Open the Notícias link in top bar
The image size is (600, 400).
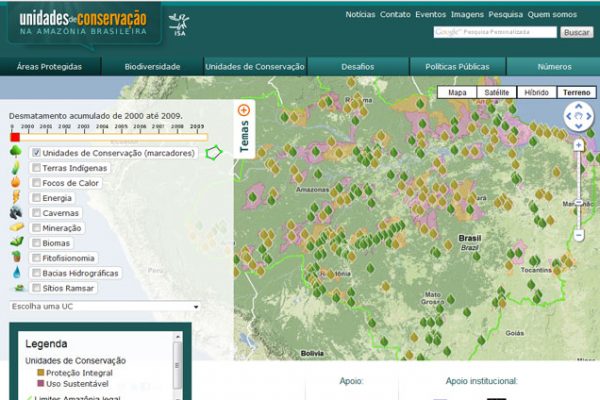coord(360,14)
